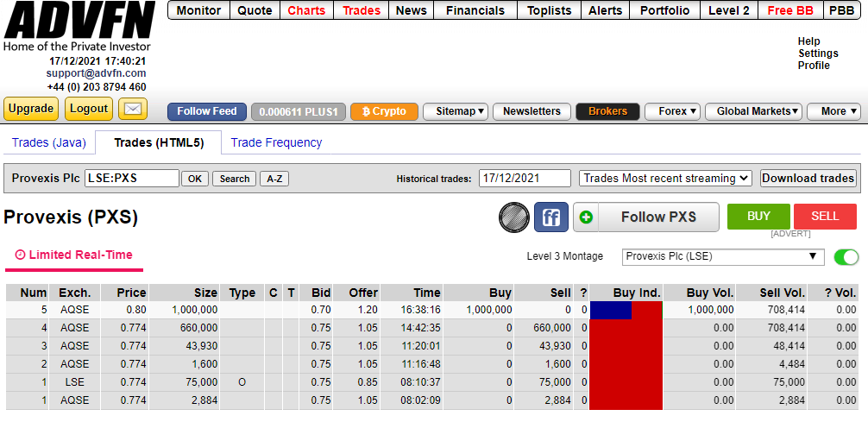Open the Monitor menu item
The image size is (868, 422).
tap(198, 10)
